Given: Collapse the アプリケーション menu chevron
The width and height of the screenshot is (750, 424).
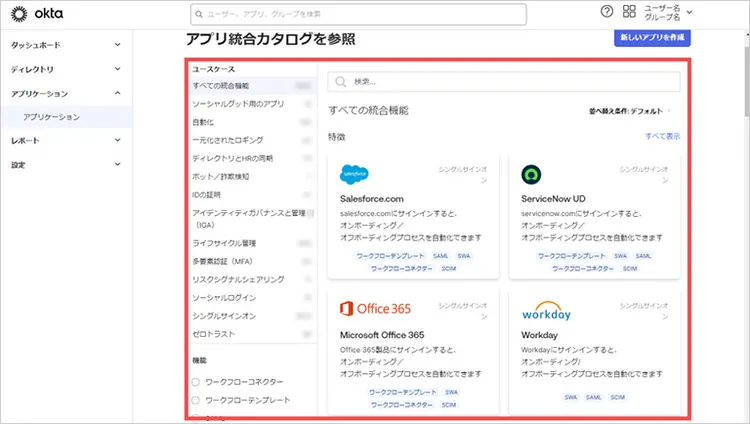Looking at the screenshot, I should click(118, 93).
